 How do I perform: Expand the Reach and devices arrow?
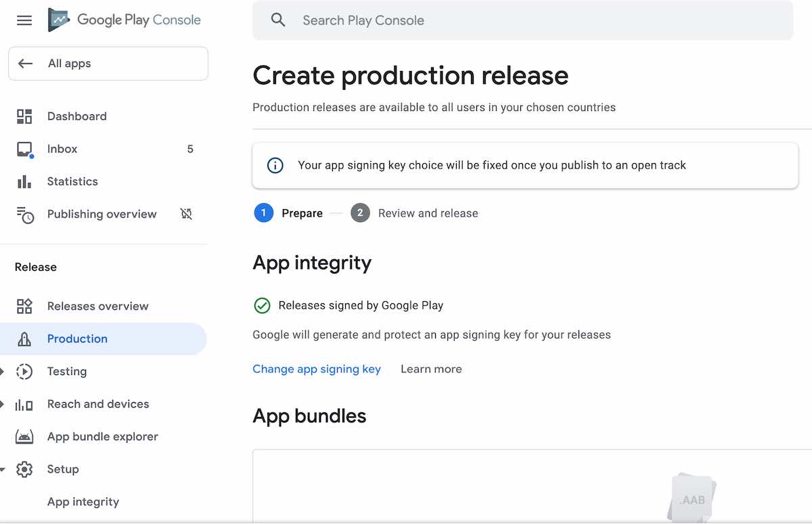point(2,404)
